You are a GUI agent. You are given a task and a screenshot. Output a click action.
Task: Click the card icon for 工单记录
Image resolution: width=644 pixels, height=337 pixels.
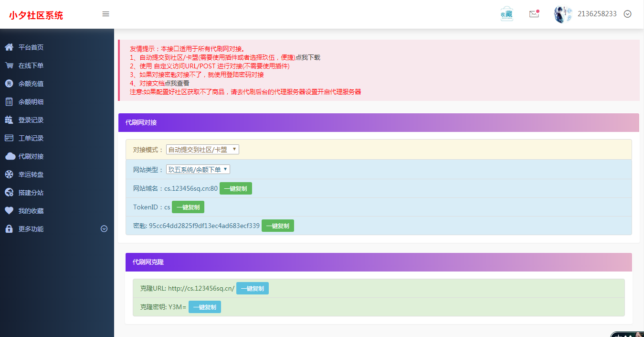click(x=9, y=138)
